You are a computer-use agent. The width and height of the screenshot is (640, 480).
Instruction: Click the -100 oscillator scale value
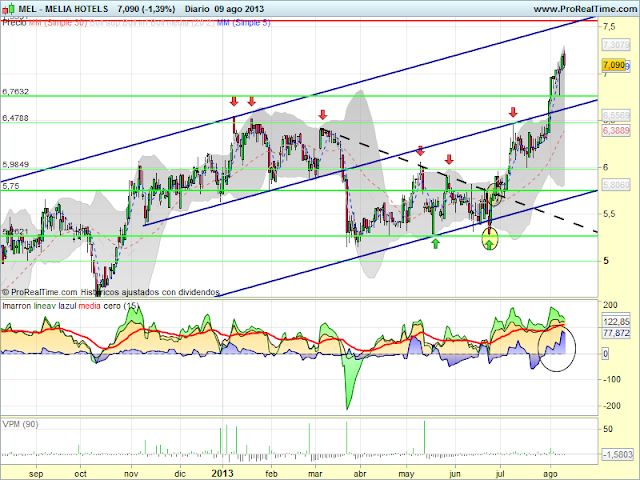click(611, 379)
